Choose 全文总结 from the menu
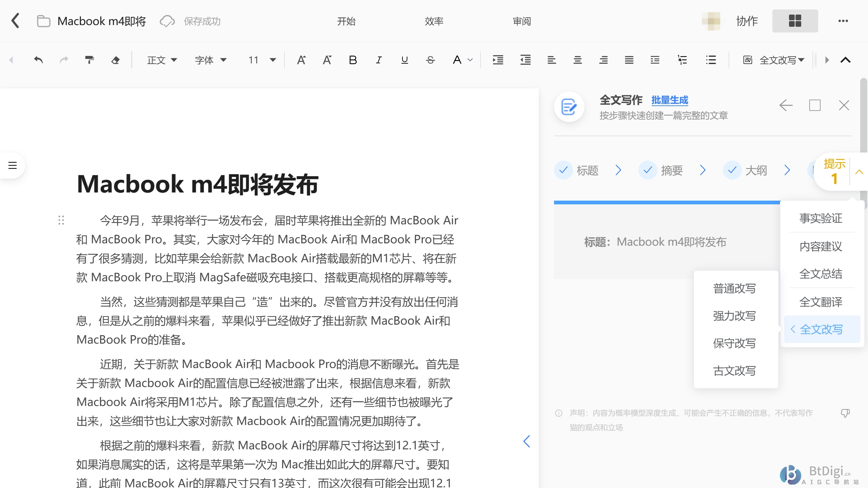 [821, 274]
